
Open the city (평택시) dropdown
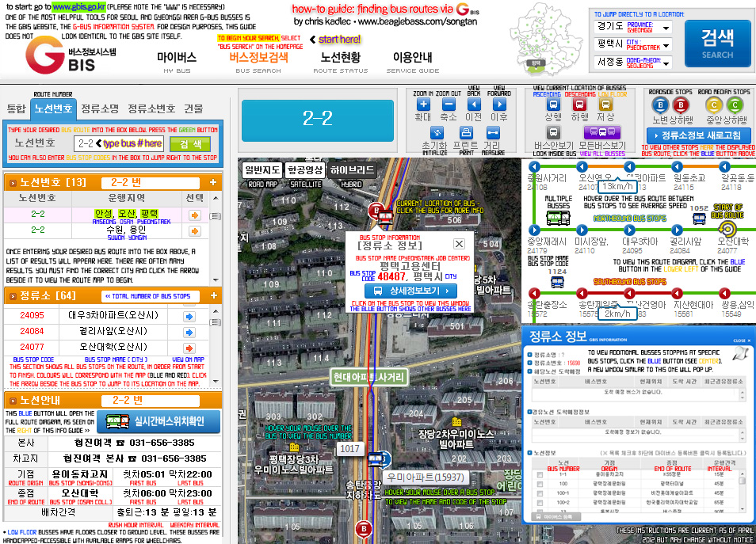pyautogui.click(x=664, y=44)
